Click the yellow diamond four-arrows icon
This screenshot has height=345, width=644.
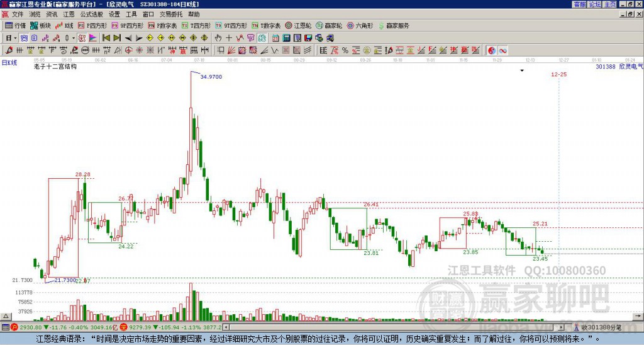[204, 38]
